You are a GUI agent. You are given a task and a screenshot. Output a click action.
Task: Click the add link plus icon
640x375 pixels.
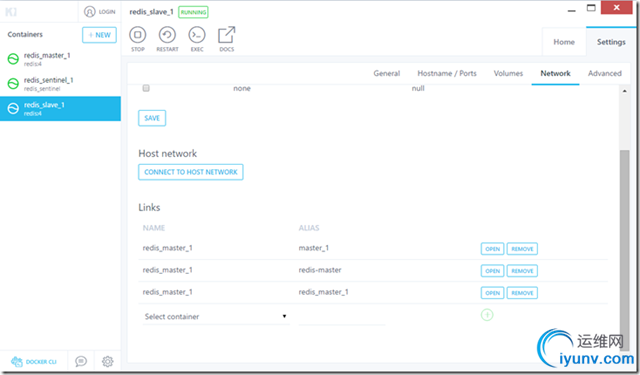coord(487,315)
